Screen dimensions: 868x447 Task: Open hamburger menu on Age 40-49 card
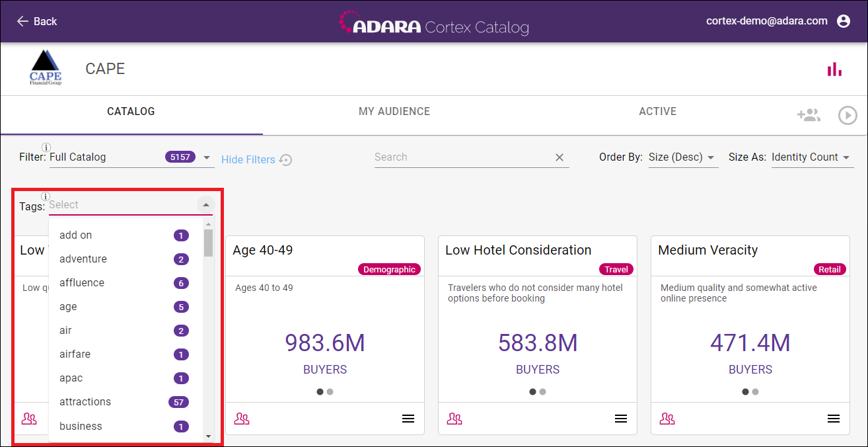tap(408, 419)
